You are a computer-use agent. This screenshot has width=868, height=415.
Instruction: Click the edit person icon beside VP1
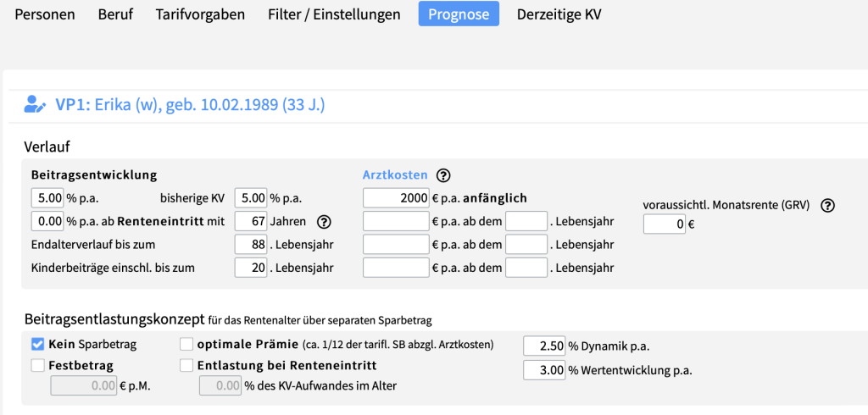[x=35, y=104]
